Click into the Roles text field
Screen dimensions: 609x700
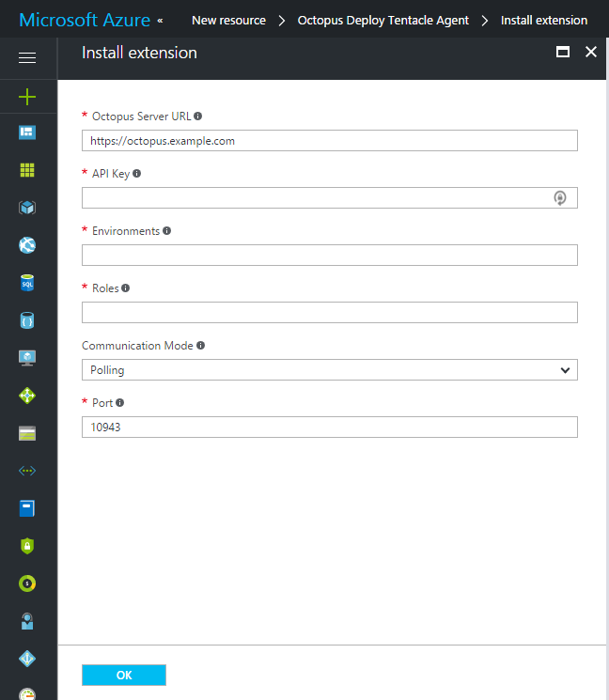pos(329,313)
